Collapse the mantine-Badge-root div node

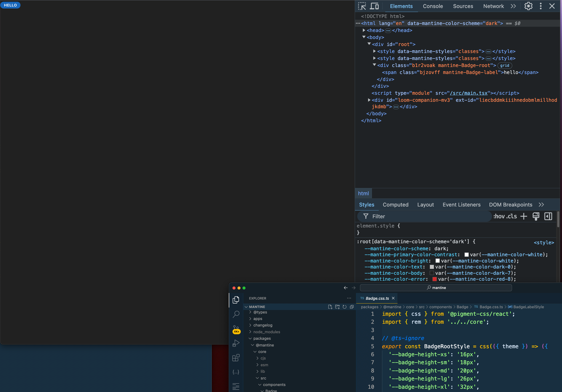374,65
